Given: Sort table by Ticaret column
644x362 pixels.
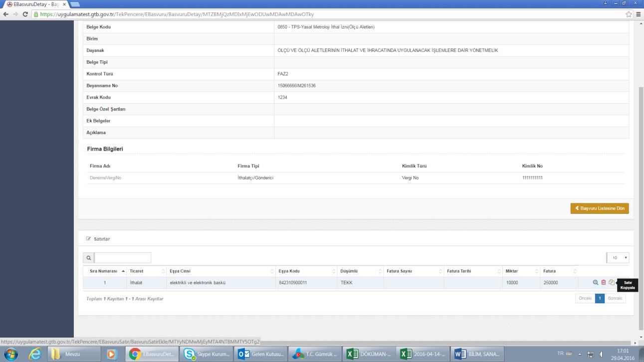Looking at the screenshot, I should [146, 271].
